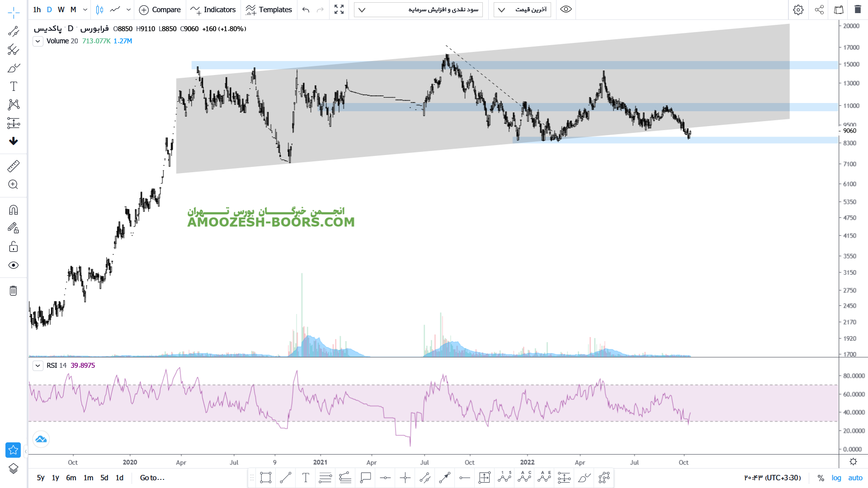Open the آخرین قیمت dropdown
This screenshot has height=488, width=868.
[x=522, y=9]
